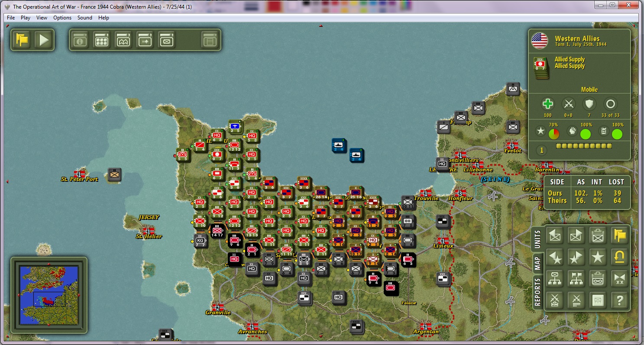The height and width of the screenshot is (345, 644).
Task: Click the Honfleur city label on the map
Action: point(460,198)
